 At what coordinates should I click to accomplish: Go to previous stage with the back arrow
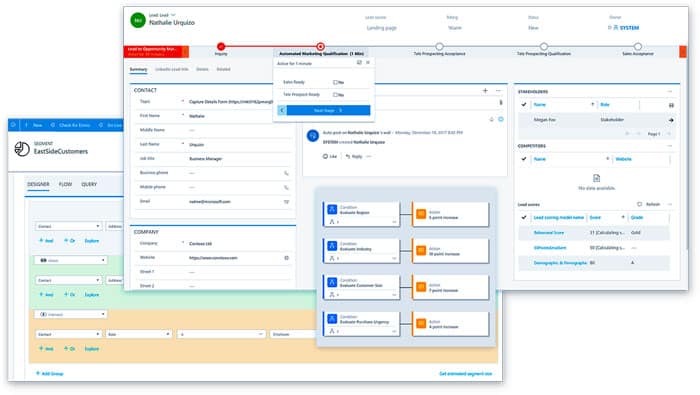pos(282,110)
